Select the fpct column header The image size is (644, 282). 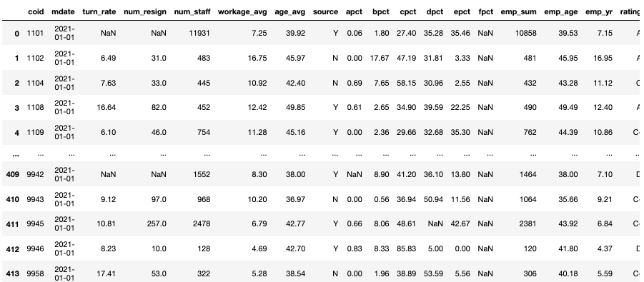tap(485, 12)
